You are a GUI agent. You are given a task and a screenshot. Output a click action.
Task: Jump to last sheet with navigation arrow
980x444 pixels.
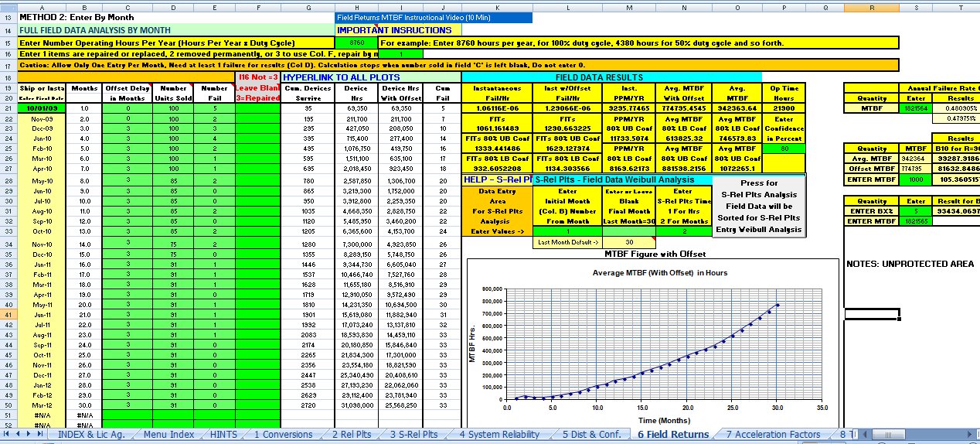[39, 435]
